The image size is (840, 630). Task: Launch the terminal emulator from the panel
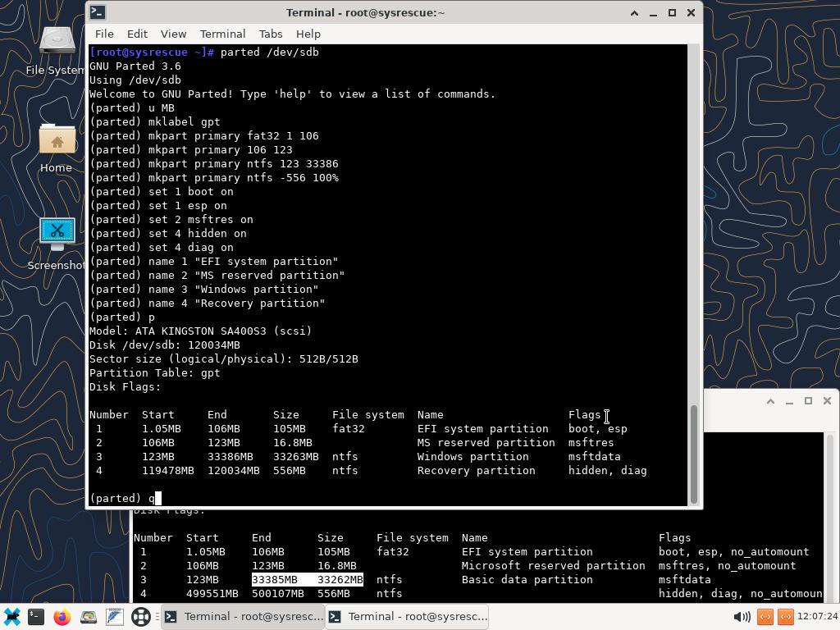[36, 616]
